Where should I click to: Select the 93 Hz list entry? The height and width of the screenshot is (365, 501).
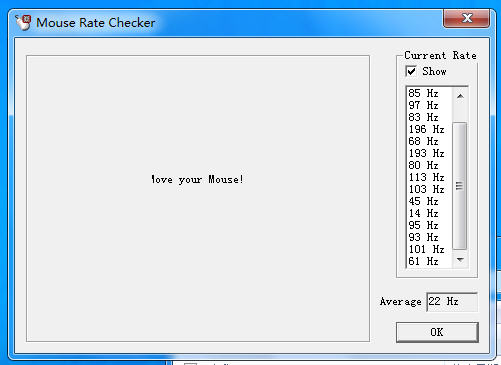click(x=429, y=237)
